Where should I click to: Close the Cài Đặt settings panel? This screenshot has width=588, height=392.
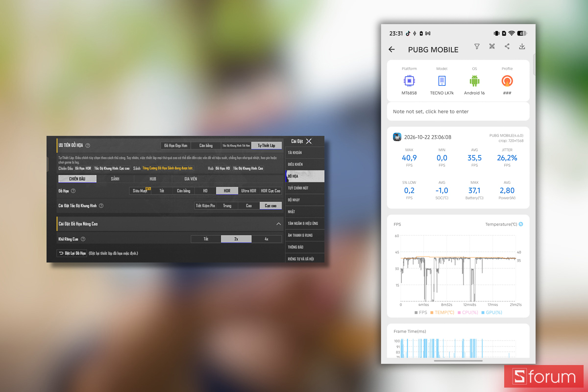point(309,141)
